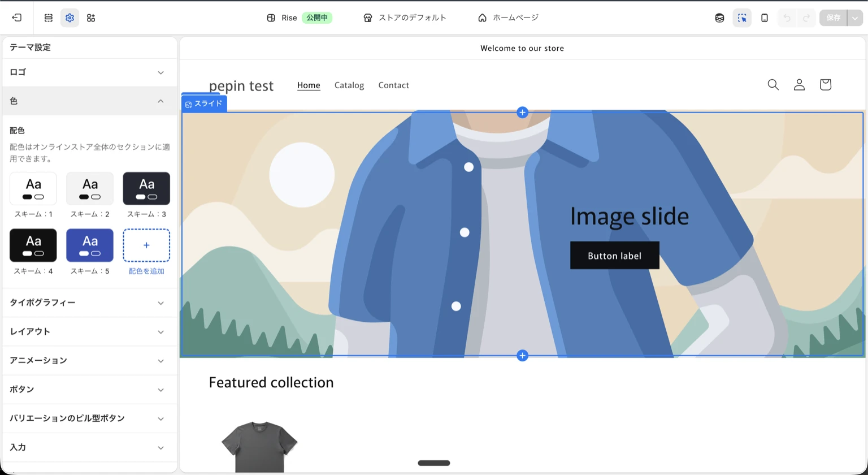Add section above the slide
The image size is (868, 475).
pos(522,113)
